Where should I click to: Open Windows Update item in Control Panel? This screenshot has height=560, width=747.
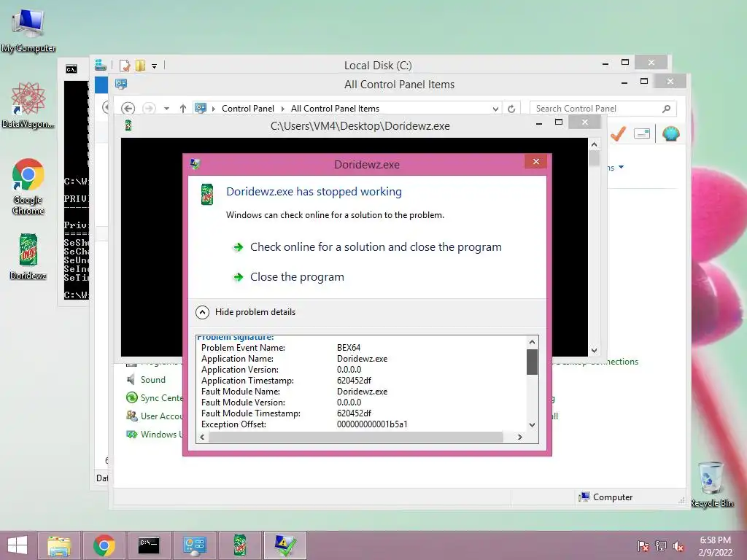[x=153, y=435]
